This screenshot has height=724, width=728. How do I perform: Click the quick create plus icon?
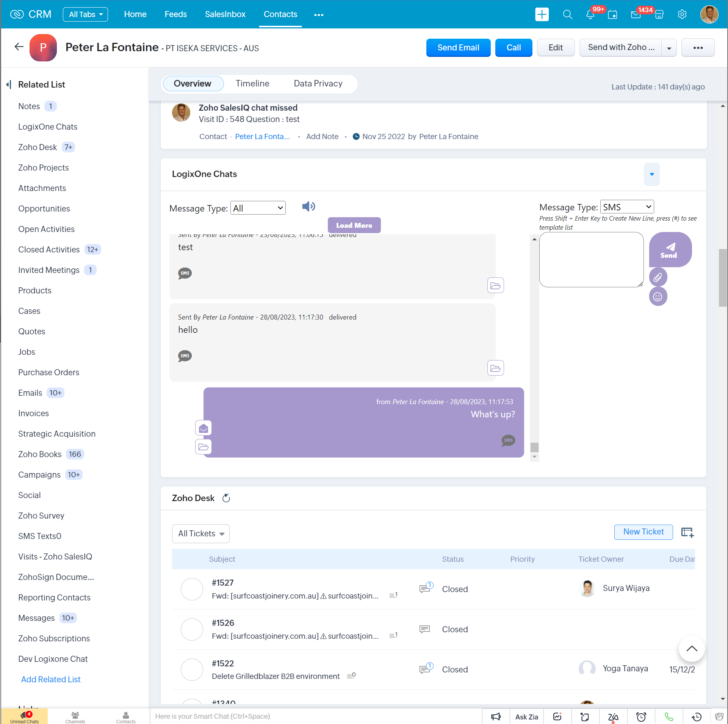click(542, 14)
